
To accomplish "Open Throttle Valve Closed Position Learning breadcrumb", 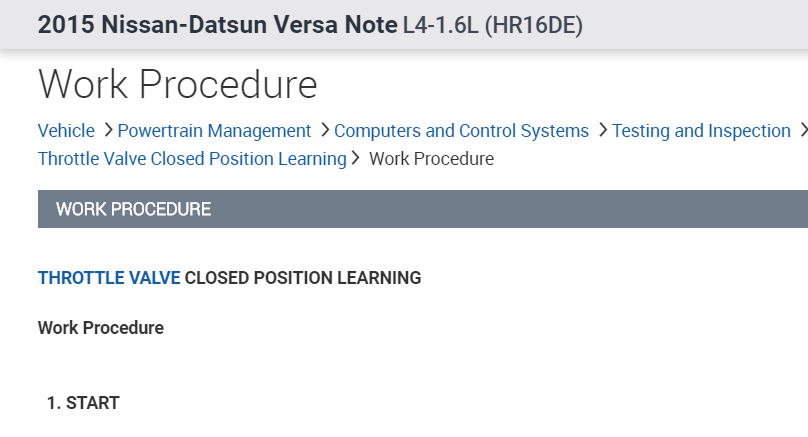I will 192,158.
